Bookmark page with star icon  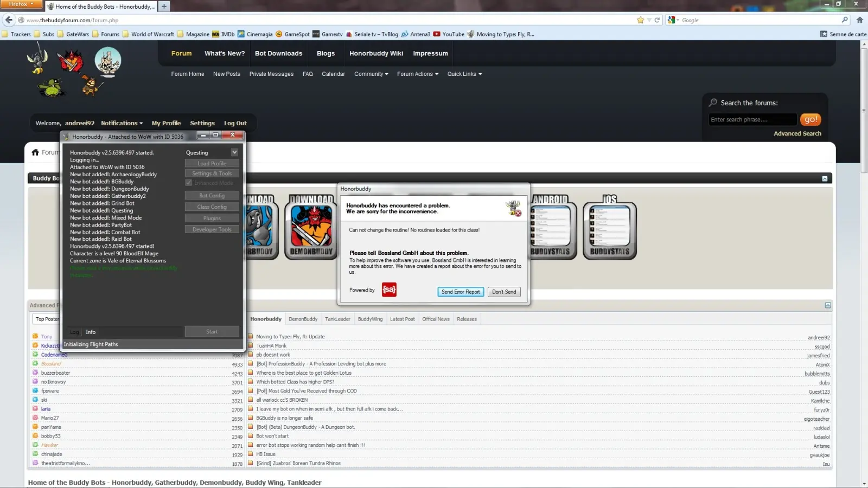pos(640,20)
